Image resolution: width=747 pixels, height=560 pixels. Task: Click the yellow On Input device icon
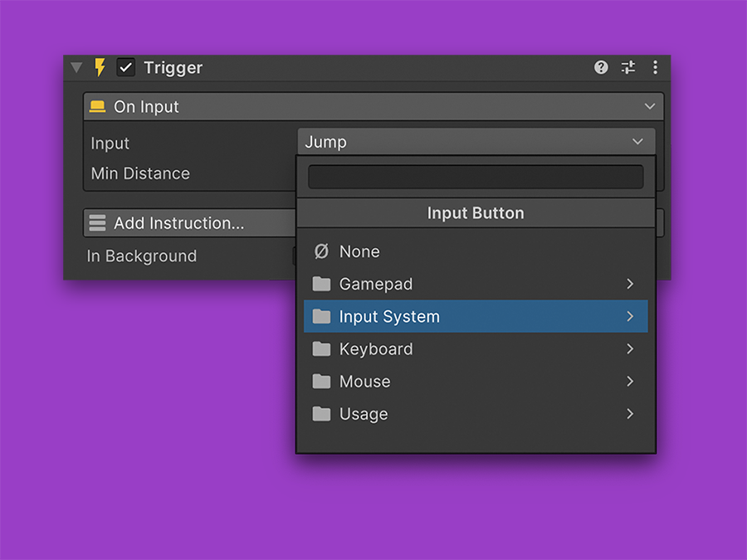pos(97,106)
